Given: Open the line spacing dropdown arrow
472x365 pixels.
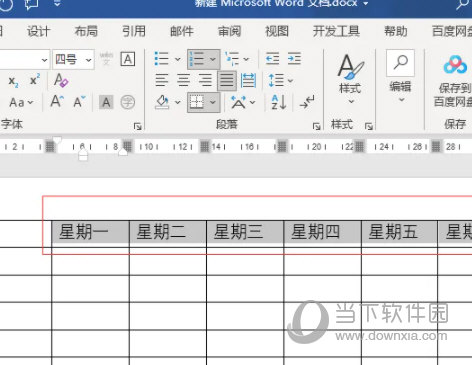Looking at the screenshot, I should tap(290, 81).
